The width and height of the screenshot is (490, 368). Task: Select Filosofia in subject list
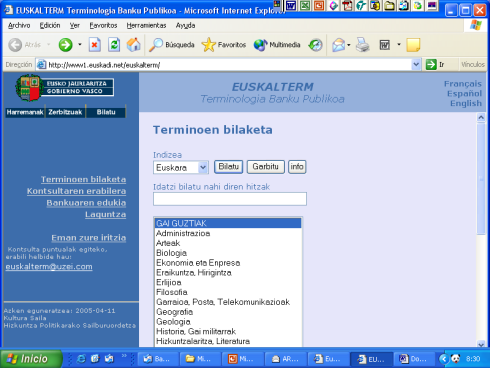pyautogui.click(x=228, y=292)
